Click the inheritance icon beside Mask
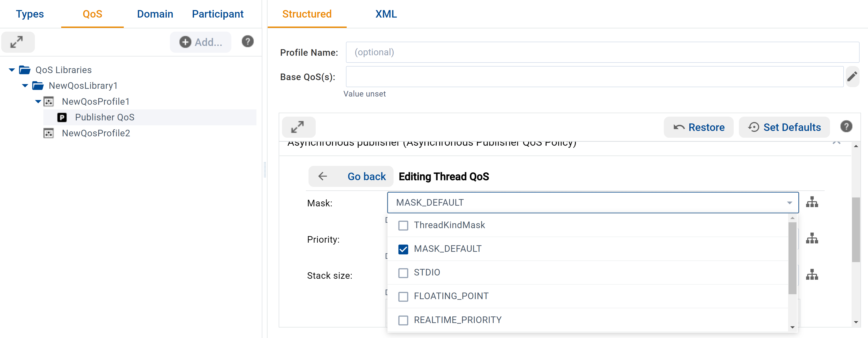This screenshot has width=868, height=338. pyautogui.click(x=812, y=202)
